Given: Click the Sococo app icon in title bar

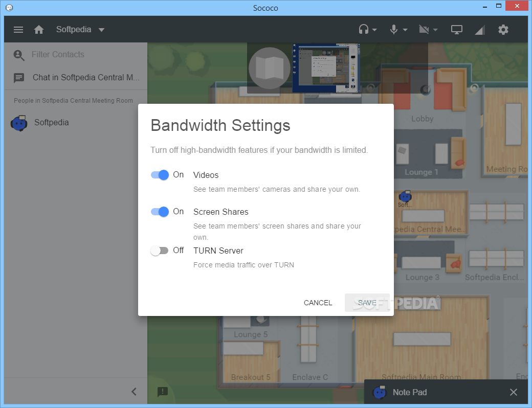Looking at the screenshot, I should click(x=10, y=8).
